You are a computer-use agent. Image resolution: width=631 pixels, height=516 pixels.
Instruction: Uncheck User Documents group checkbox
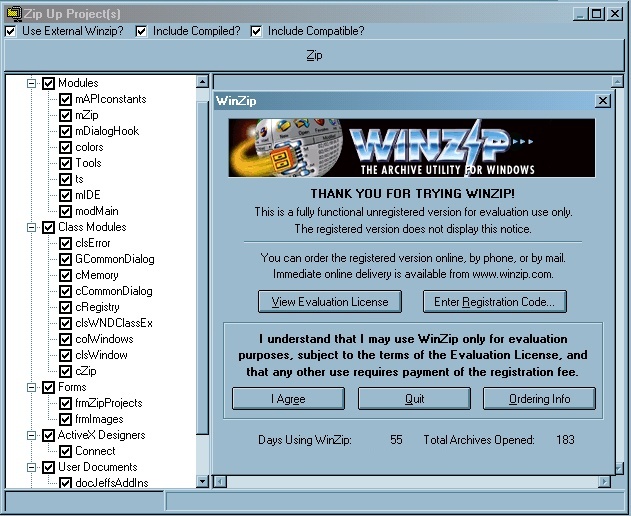click(48, 467)
